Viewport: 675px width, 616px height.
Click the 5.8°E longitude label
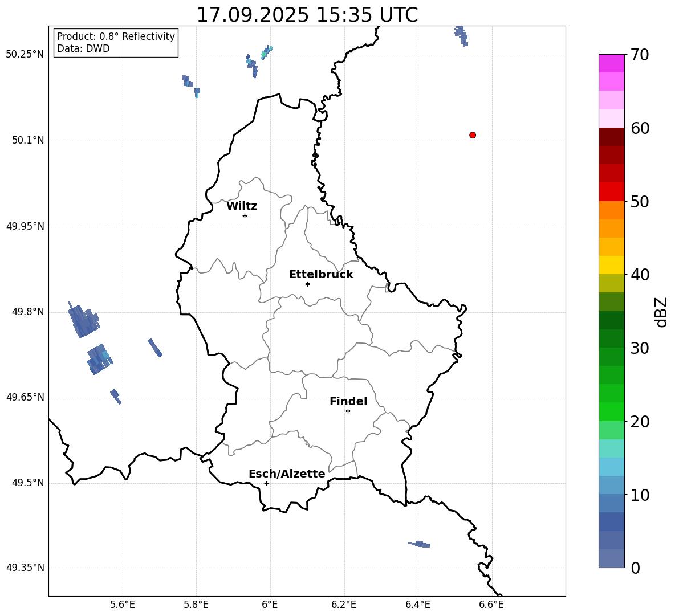coord(196,605)
